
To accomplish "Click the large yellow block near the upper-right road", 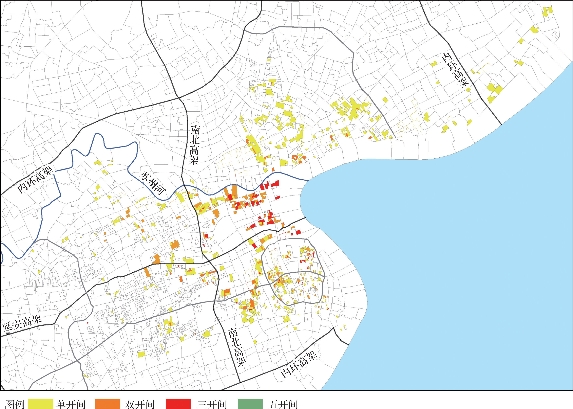I will pyautogui.click(x=494, y=91).
